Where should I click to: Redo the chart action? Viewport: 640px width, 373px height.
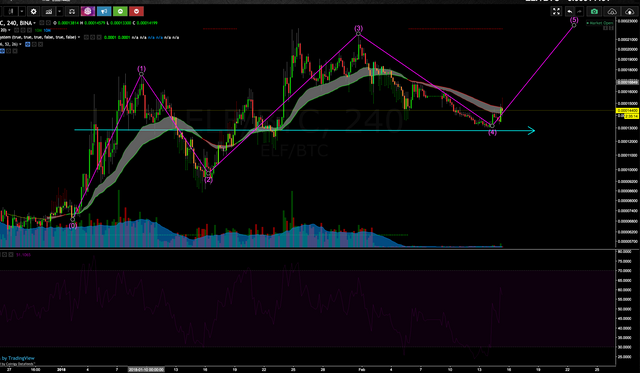[579, 11]
